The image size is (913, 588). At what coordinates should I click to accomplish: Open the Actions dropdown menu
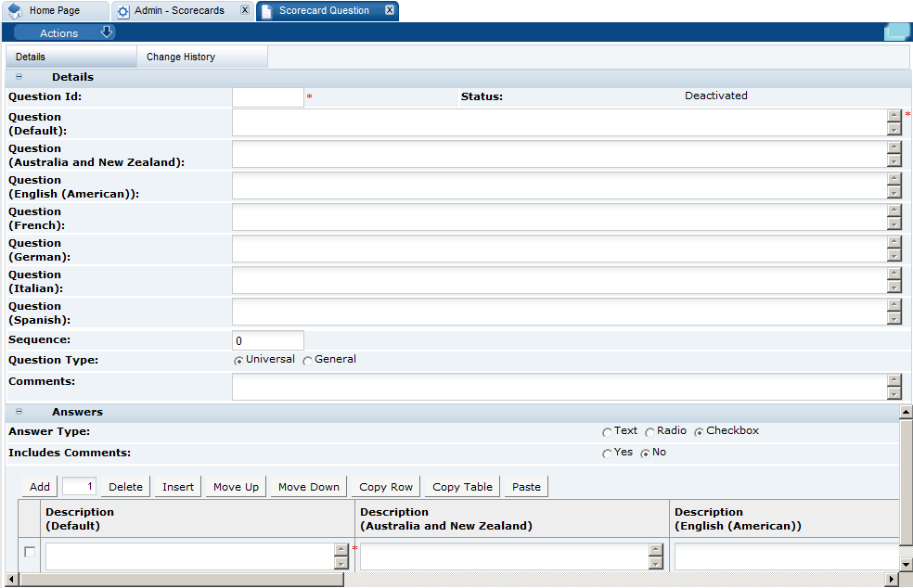(65, 32)
